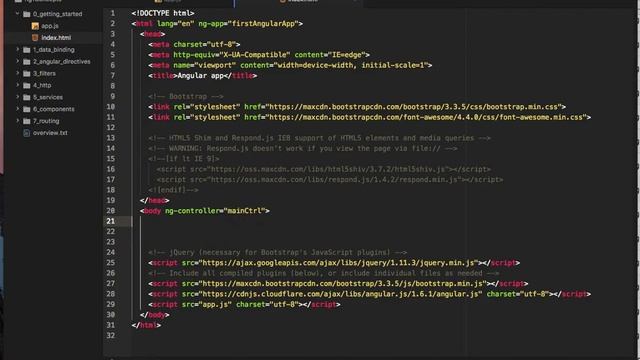This screenshot has width=640, height=360.
Task: Click the closing html tag on line 31
Action: [x=146, y=325]
